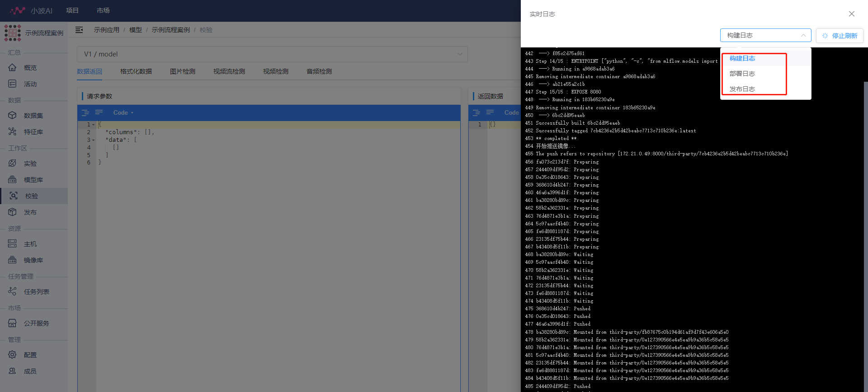This screenshot has width=868, height=392.
Task: Open the Code mode dropdown in 返回数据
Action: [x=512, y=112]
